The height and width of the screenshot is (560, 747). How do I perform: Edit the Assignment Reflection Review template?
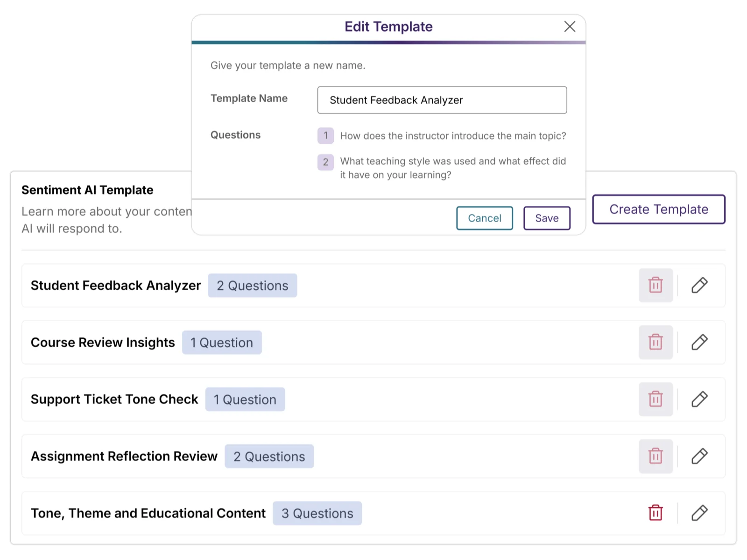[x=699, y=456]
